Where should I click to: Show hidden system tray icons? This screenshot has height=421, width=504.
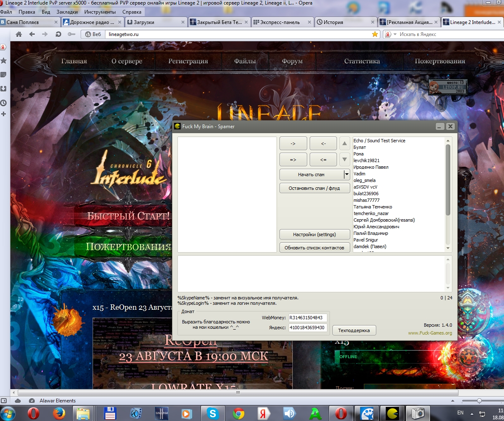coord(472,413)
